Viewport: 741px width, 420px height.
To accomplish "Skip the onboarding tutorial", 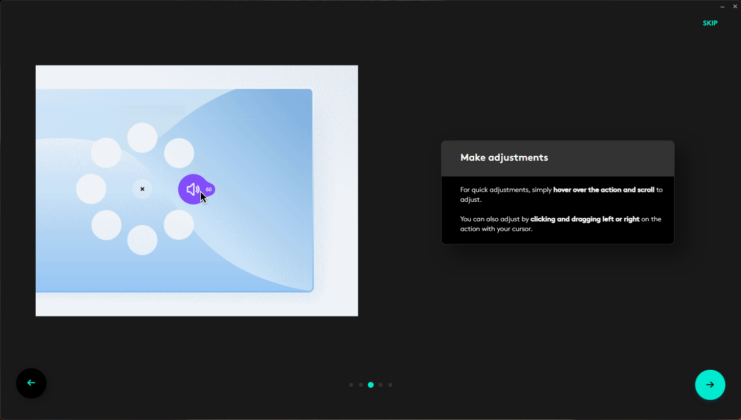I will (x=710, y=23).
